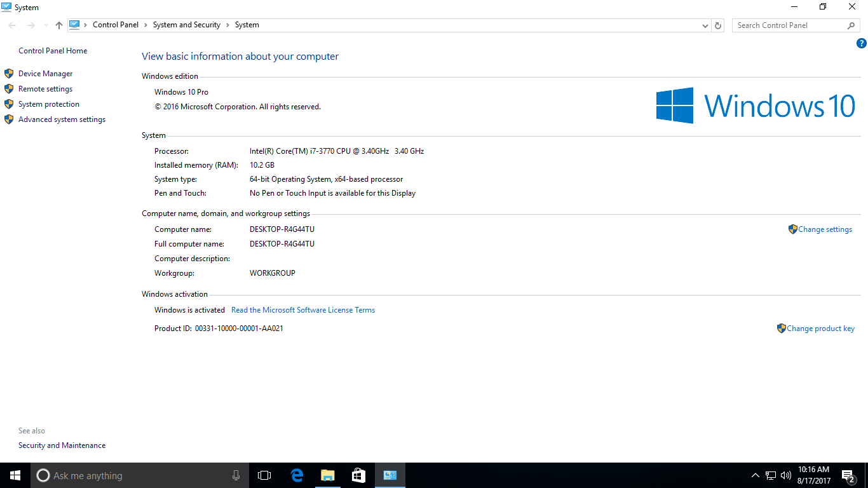Click the processor value Intel Core i7-3770

[x=337, y=151]
